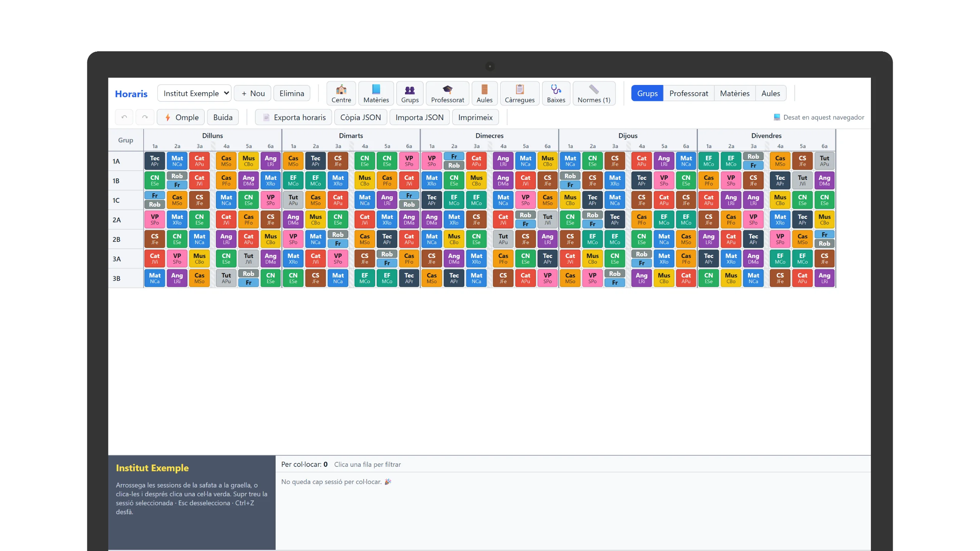
Task: Click the Buida button
Action: [223, 117]
